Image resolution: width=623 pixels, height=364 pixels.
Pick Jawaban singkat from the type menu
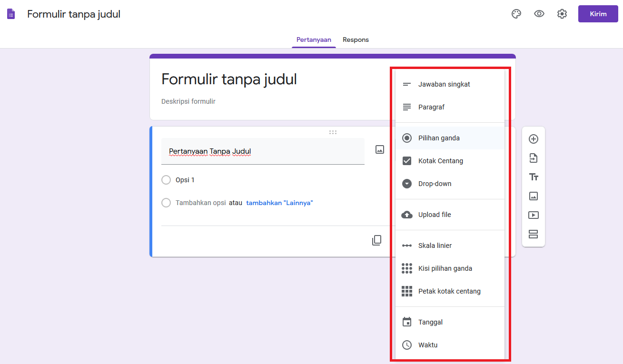pos(444,84)
